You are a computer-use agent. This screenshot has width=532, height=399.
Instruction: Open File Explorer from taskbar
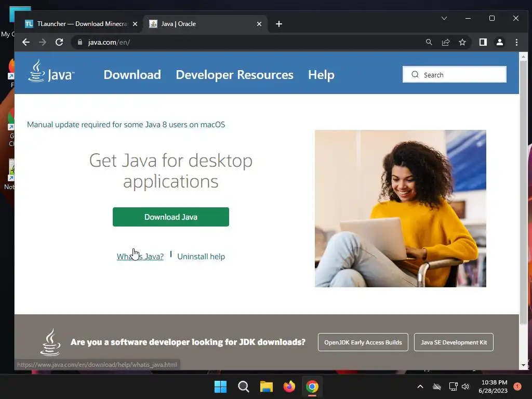point(267,387)
